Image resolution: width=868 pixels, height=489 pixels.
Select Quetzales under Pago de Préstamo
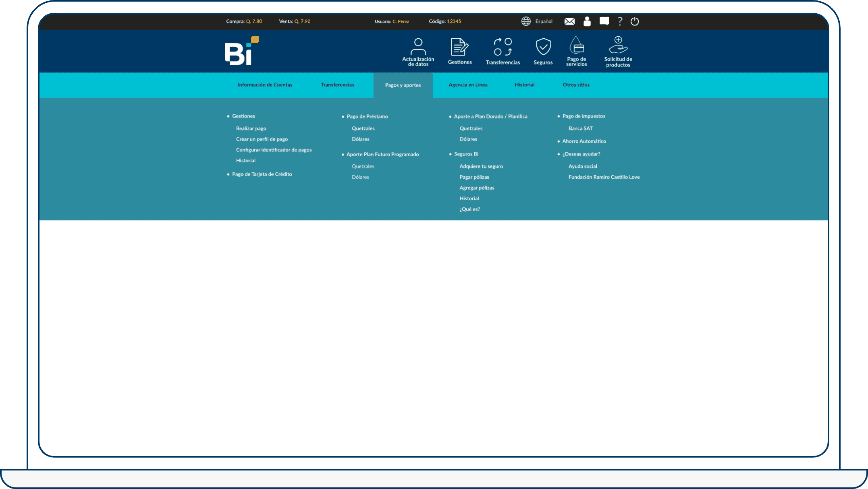pyautogui.click(x=363, y=128)
